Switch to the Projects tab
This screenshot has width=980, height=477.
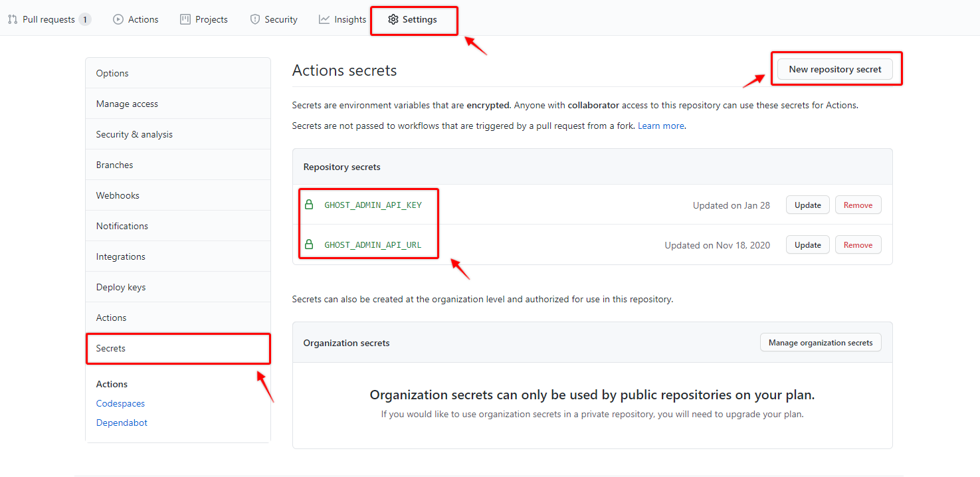(x=204, y=19)
